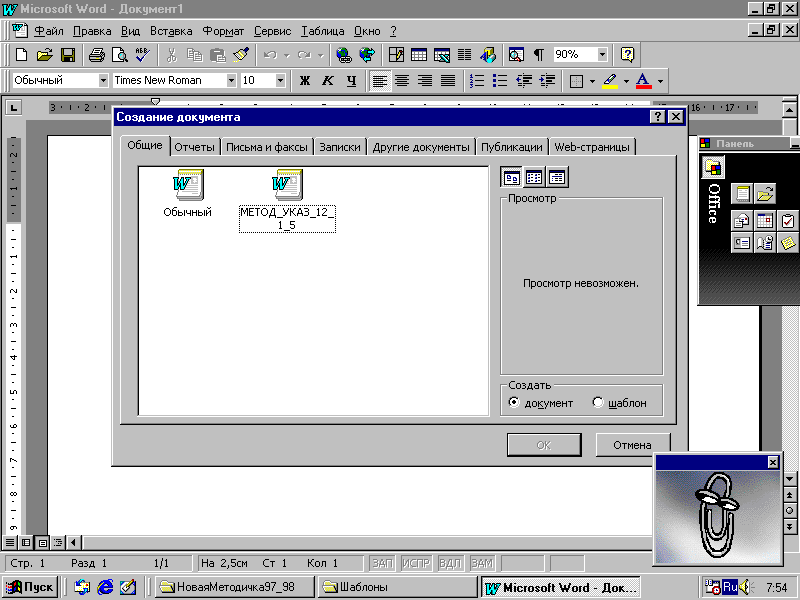Click the 'Отмена' button

[633, 445]
